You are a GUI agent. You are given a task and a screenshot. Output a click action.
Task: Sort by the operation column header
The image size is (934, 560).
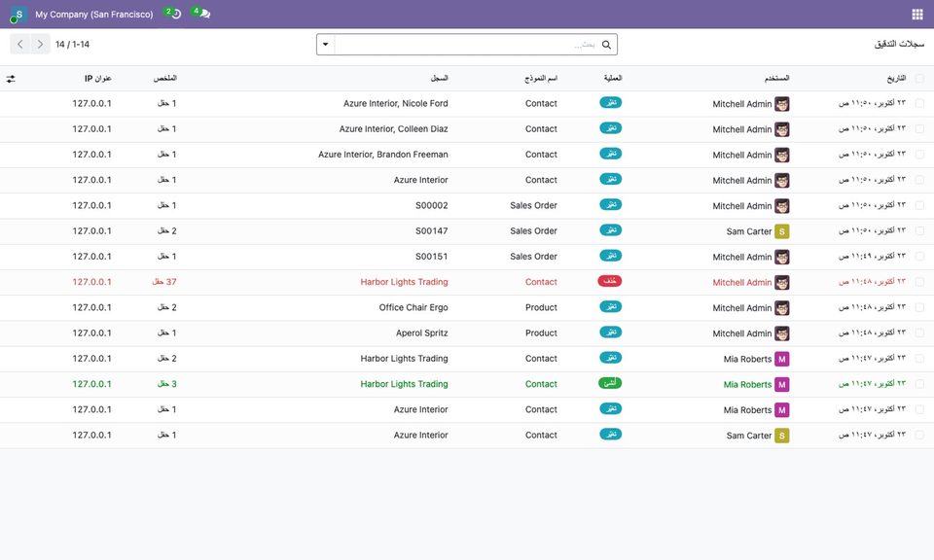click(613, 79)
